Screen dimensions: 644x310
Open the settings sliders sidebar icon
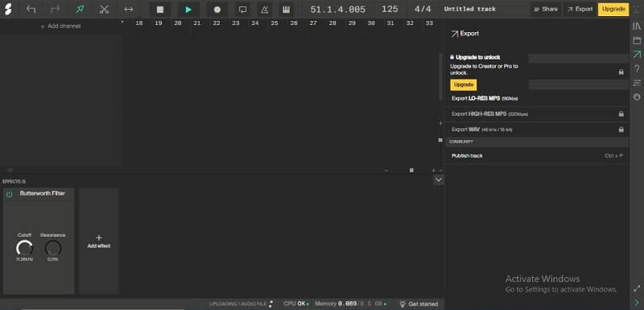637,83
